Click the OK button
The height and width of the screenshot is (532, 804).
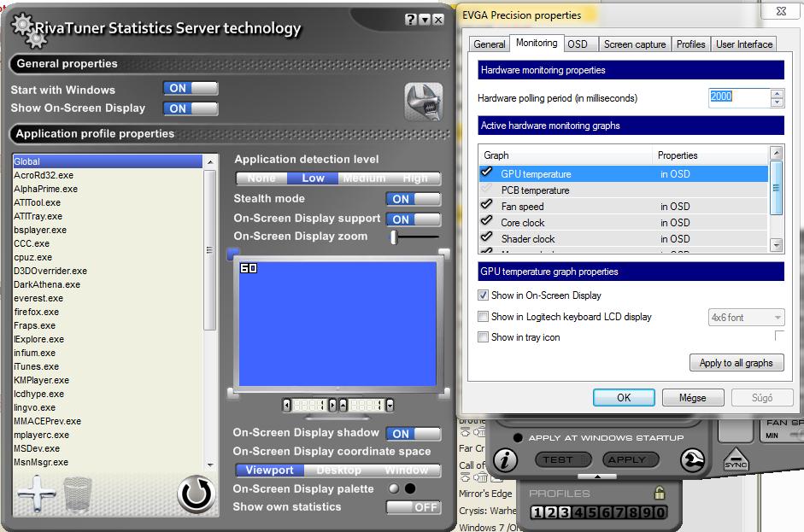(624, 398)
